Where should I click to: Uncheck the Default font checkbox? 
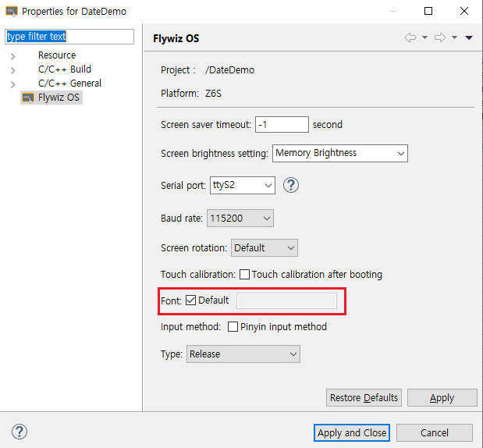pos(190,300)
